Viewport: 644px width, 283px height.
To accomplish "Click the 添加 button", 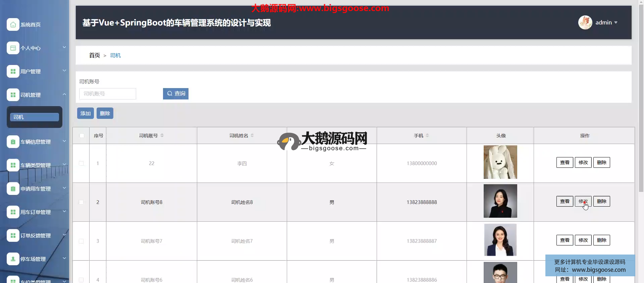I will 86,114.
